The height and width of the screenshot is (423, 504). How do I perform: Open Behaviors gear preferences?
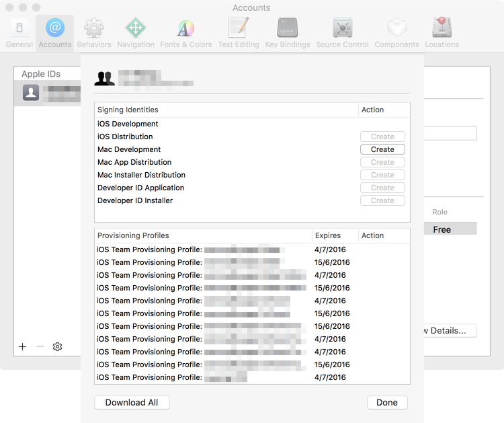pos(94,32)
